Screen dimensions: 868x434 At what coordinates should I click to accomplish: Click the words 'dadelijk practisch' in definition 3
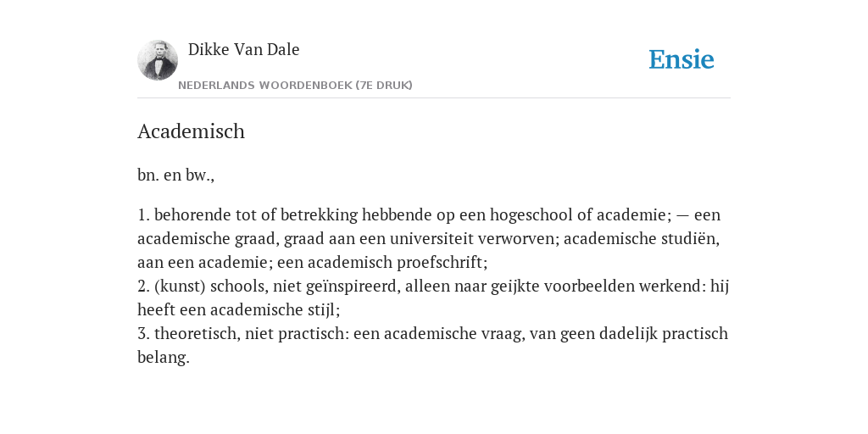663,334
